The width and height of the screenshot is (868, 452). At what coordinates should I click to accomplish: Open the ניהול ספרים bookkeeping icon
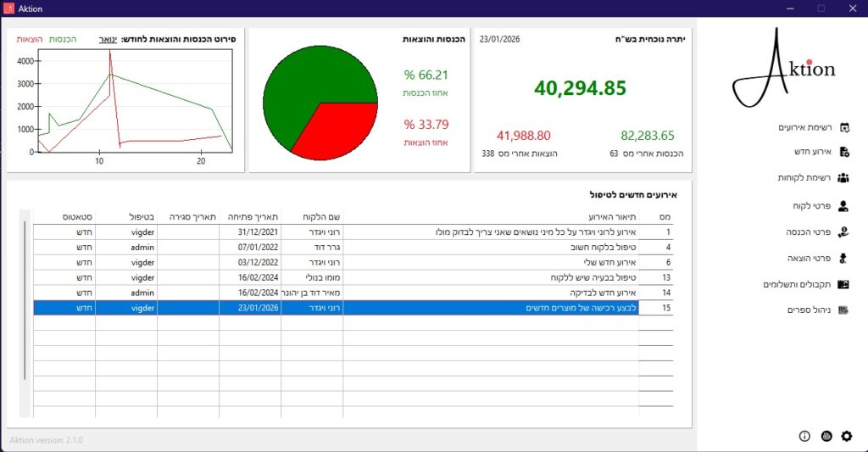[843, 310]
